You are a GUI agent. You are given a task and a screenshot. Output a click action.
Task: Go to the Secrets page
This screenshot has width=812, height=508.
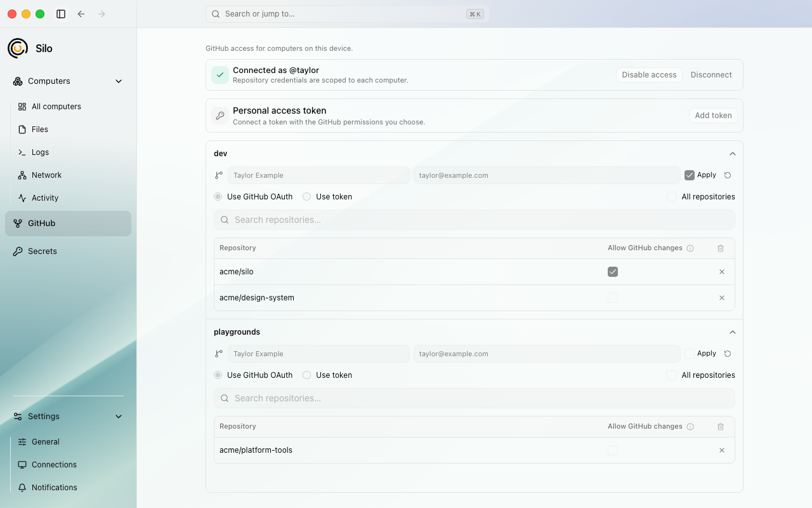[x=68, y=251]
